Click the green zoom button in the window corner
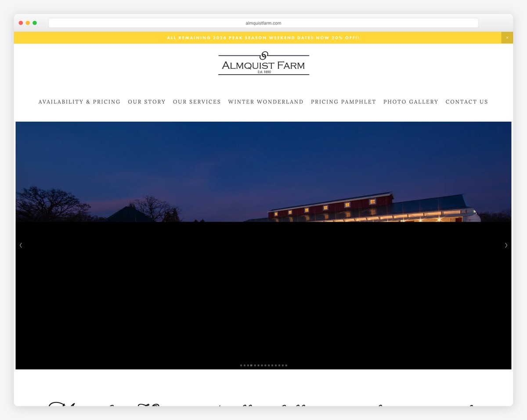 coord(35,22)
